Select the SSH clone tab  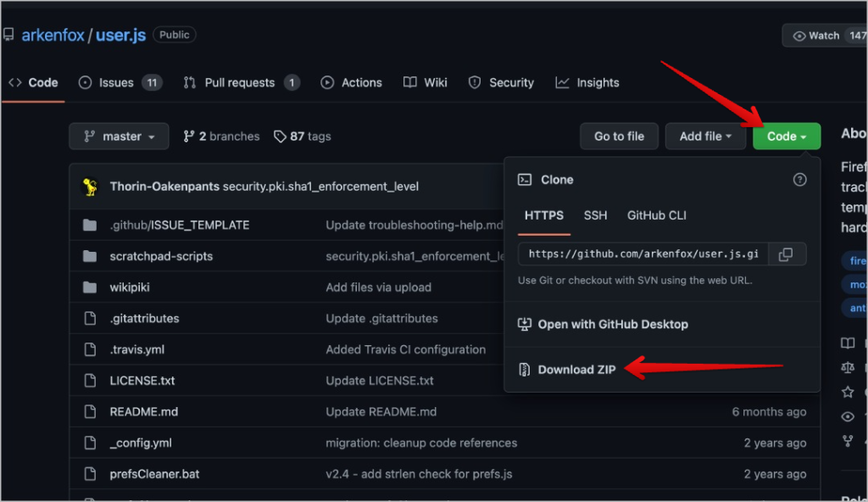(595, 215)
